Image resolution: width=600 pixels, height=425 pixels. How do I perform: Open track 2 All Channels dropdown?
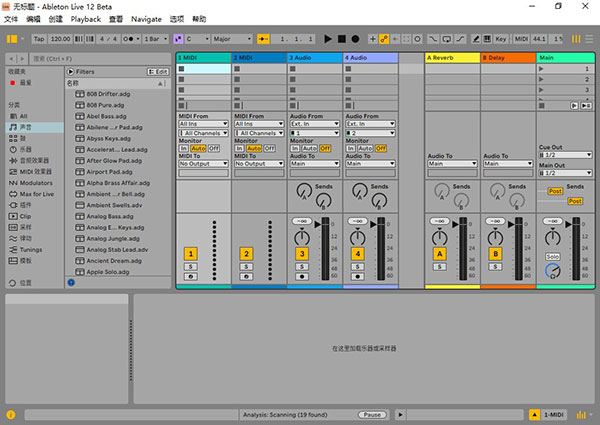pos(259,133)
